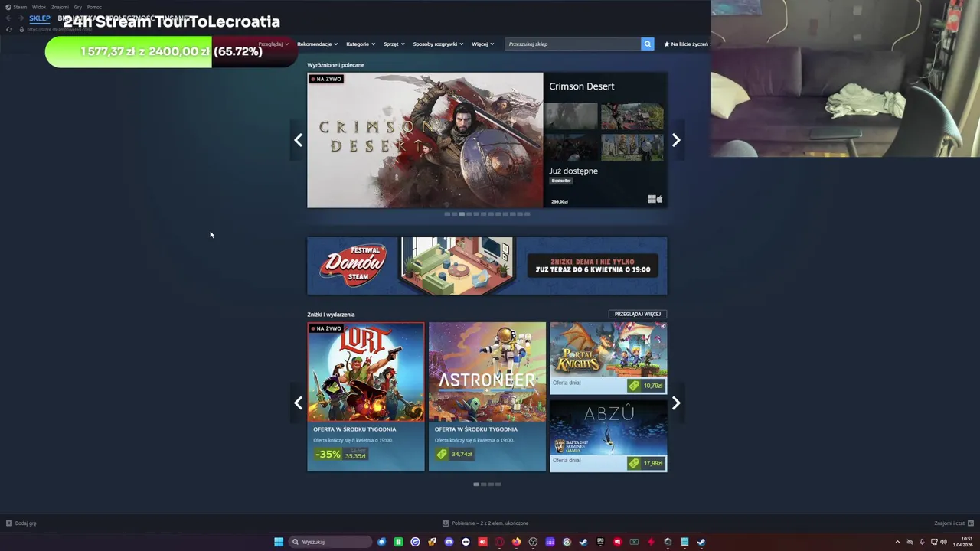The height and width of the screenshot is (551, 980).
Task: Show previous page of Zniżki i wydarzenia
Action: tap(298, 403)
